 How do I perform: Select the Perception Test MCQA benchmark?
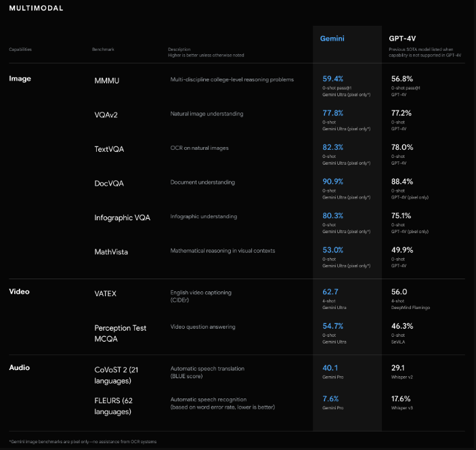121,333
